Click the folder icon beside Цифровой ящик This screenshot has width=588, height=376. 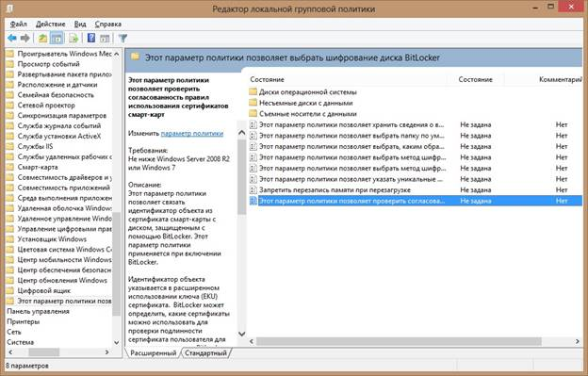click(10, 290)
